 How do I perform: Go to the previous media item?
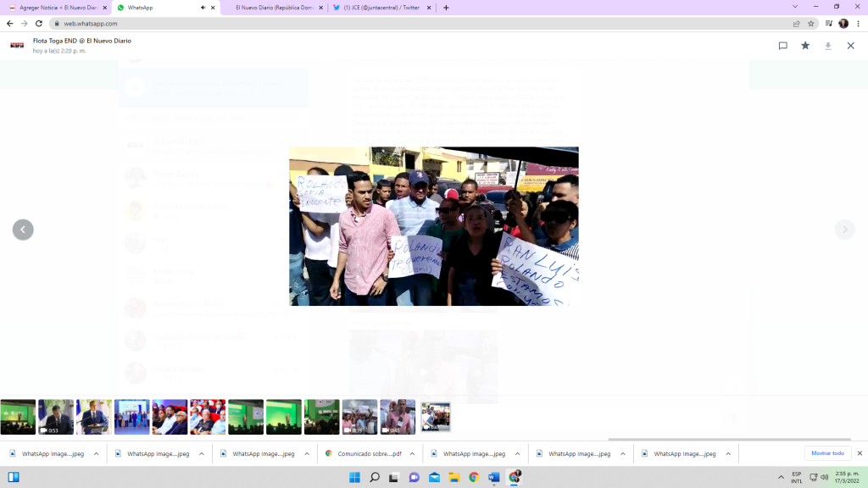(x=23, y=230)
